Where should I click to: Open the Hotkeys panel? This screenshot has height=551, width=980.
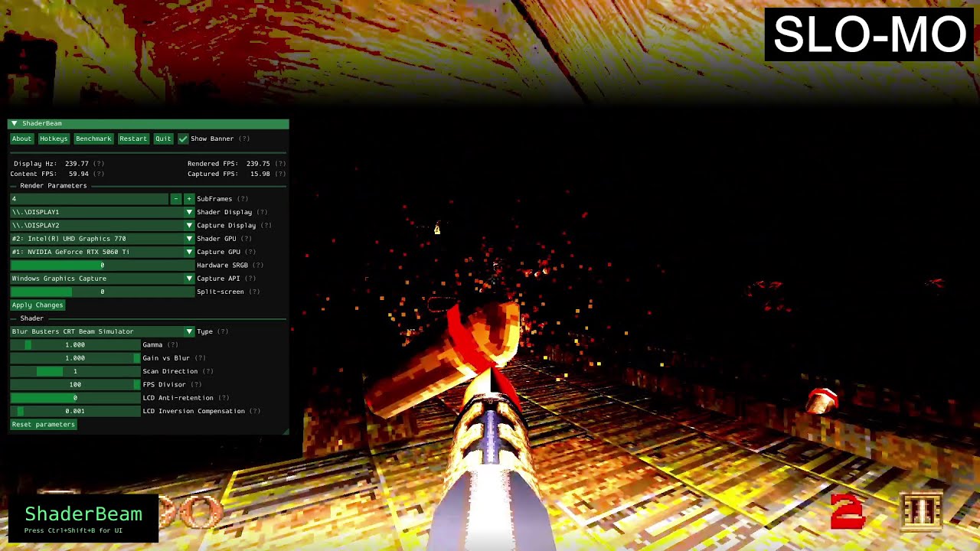[x=54, y=139]
